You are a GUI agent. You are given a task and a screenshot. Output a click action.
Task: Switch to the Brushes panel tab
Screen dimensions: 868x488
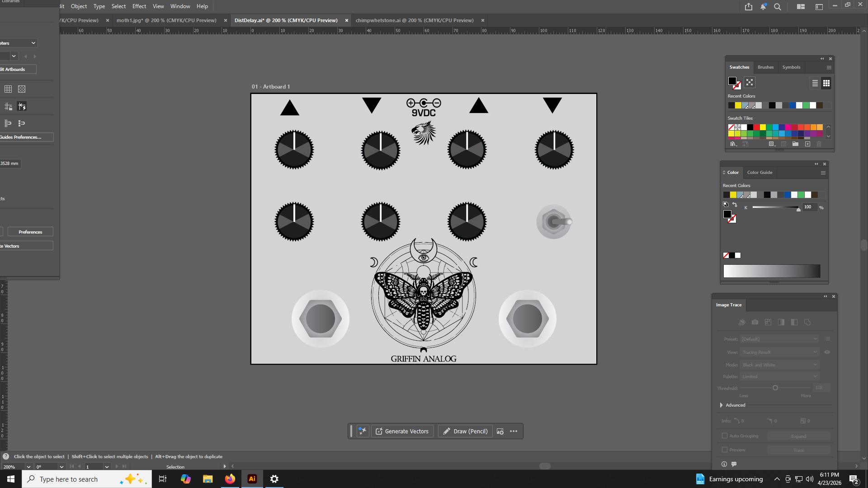point(765,67)
